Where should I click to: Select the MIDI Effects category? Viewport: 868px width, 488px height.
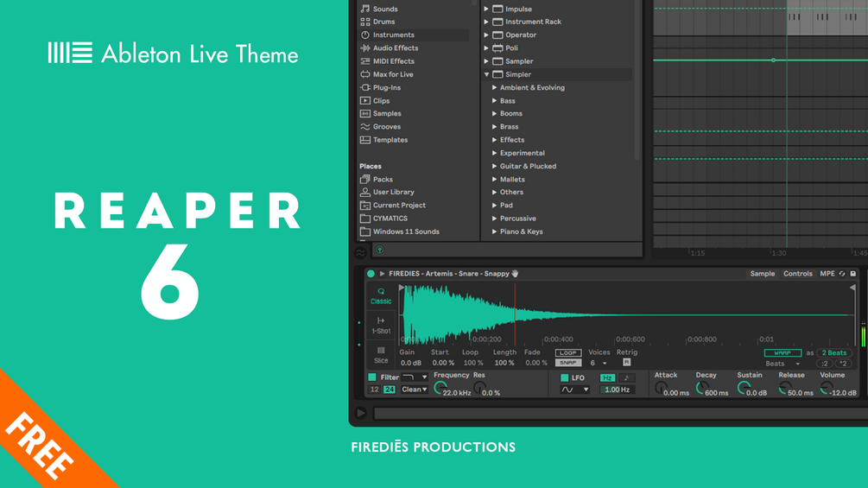(x=388, y=61)
